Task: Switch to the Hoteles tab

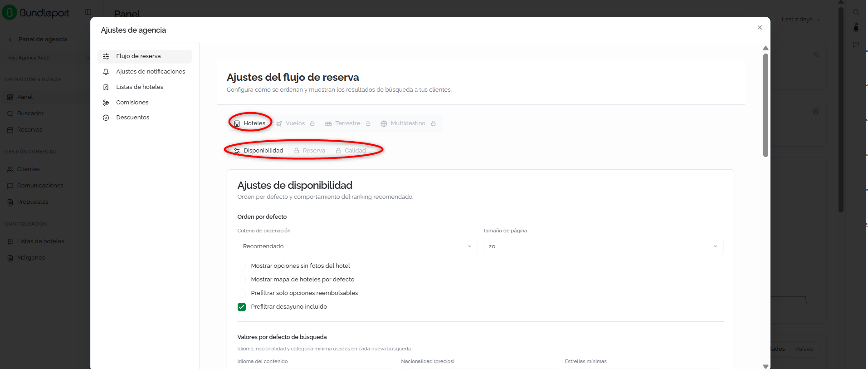Action: (x=250, y=123)
